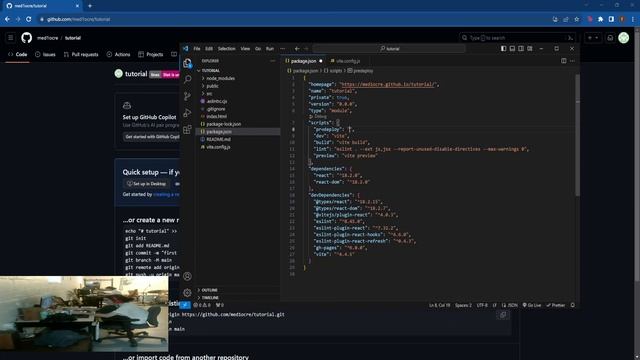Bookmark this page with the star icon

[x=576, y=19]
